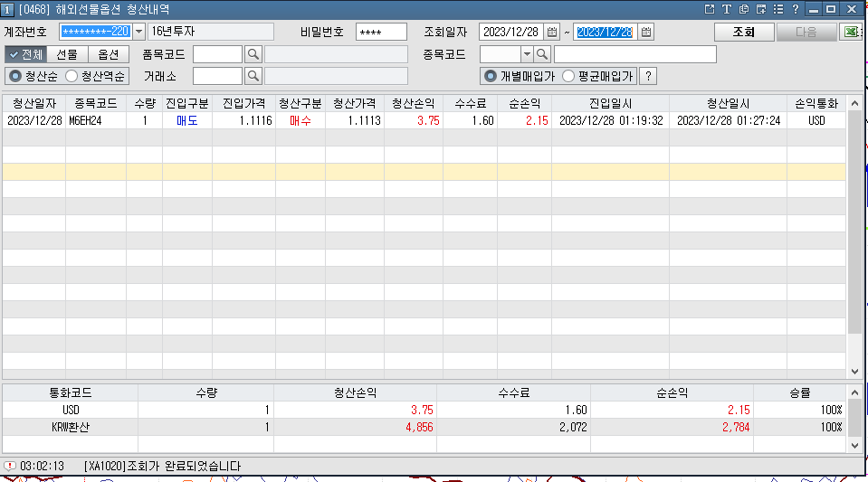Screen dimensions: 868x482
Task: Select the 청산순 radio button
Action: [15, 76]
